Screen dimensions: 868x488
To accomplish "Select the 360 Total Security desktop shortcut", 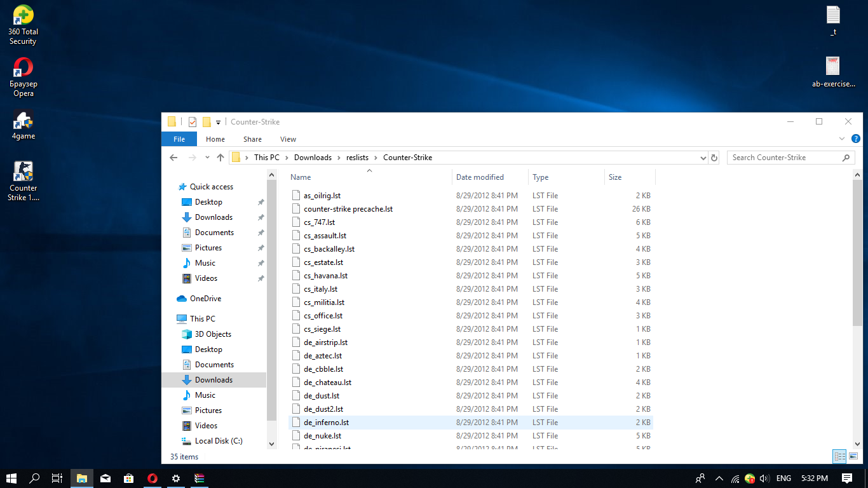I will click(23, 25).
